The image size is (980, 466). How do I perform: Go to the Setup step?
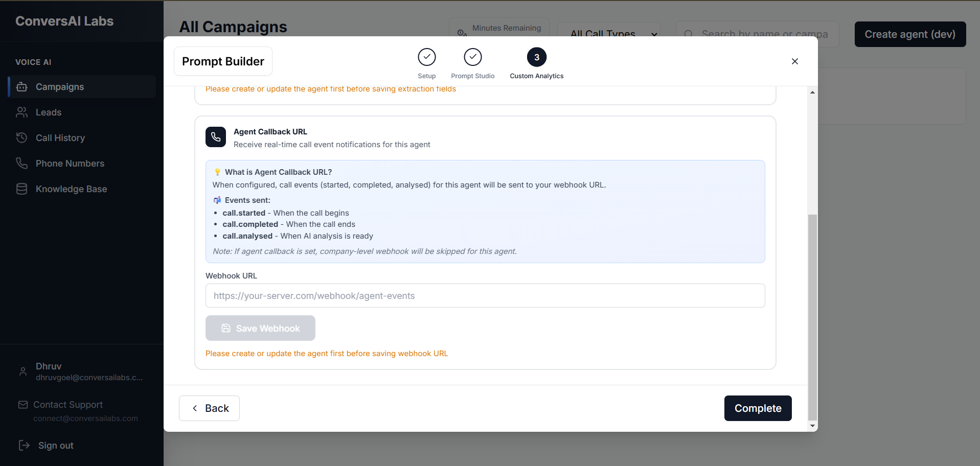point(427,63)
